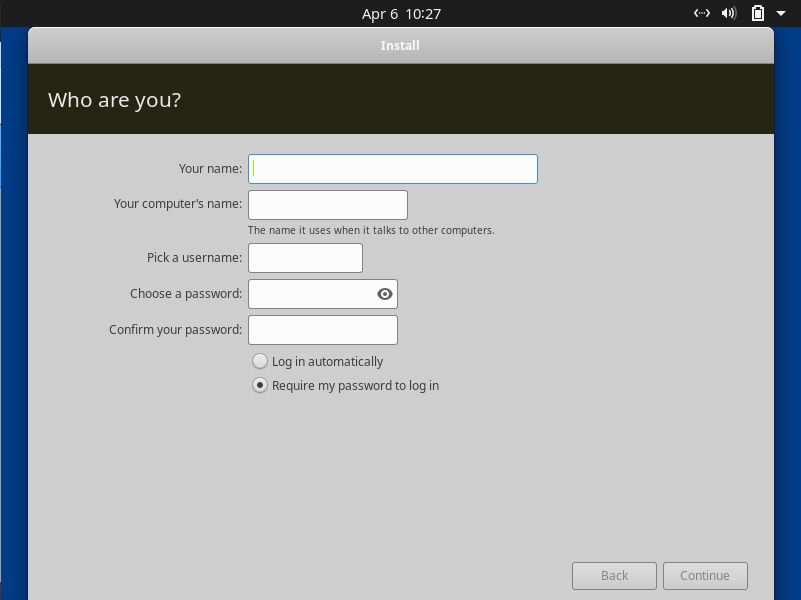Click the Install window title bar

click(400, 46)
